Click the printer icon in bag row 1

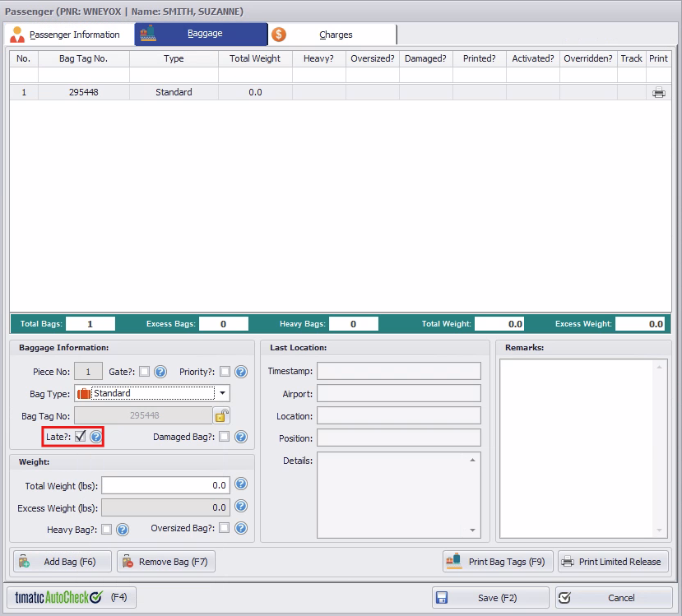[658, 92]
